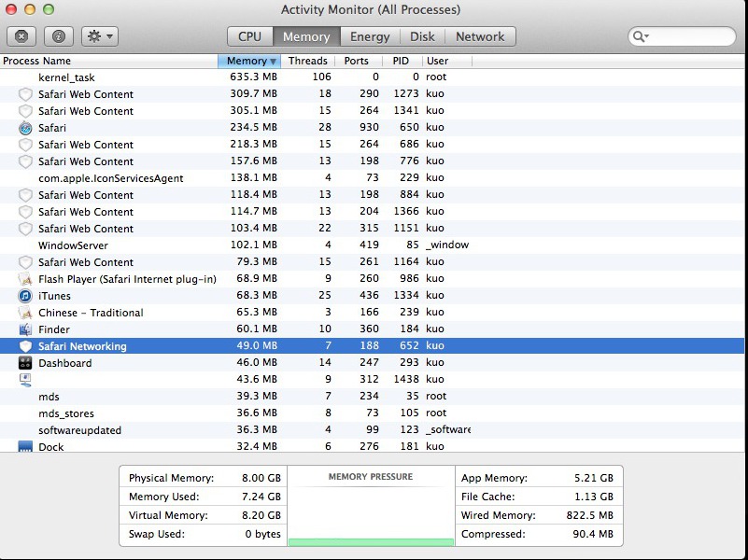The width and height of the screenshot is (748, 560).
Task: Click the 'Swap Used: 0 bytes' readout
Action: point(205,534)
